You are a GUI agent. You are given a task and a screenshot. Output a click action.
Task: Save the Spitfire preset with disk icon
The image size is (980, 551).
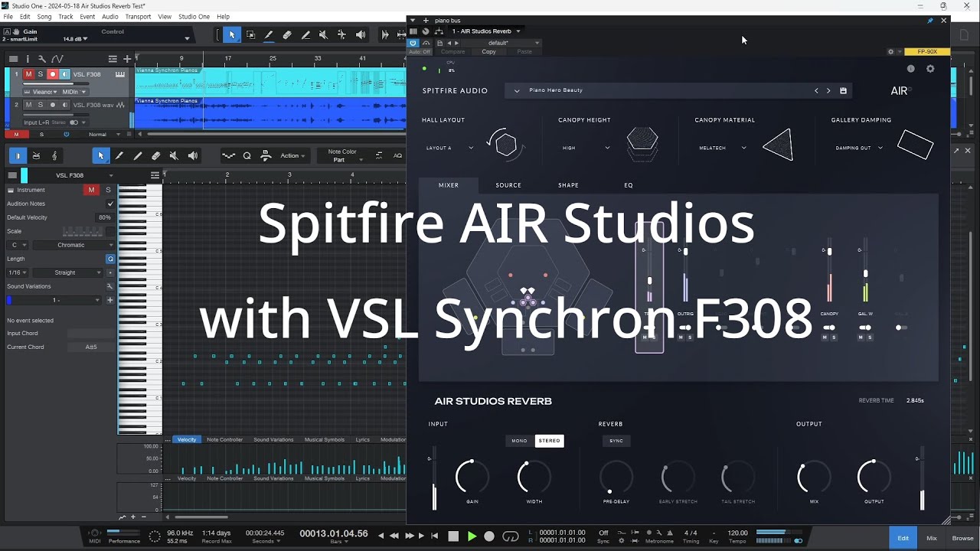[843, 90]
